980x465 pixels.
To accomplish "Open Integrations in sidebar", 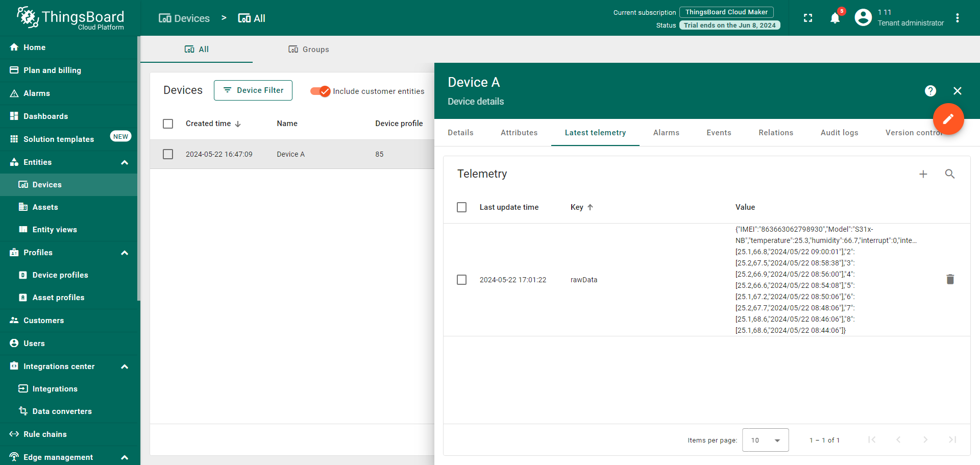I will [69, 389].
